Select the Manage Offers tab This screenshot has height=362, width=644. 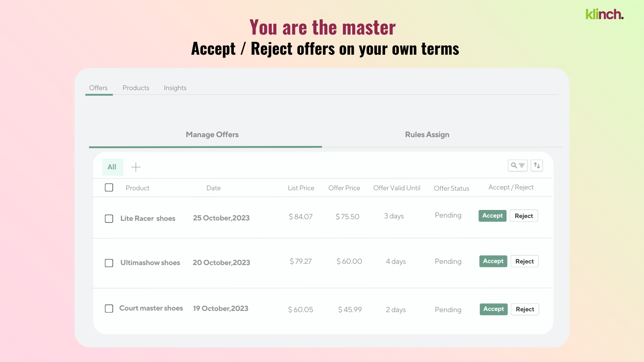212,135
